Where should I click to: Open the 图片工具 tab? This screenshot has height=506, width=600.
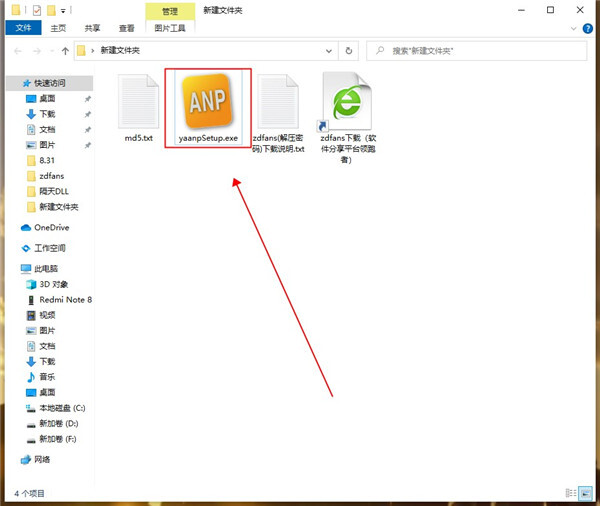pos(170,28)
